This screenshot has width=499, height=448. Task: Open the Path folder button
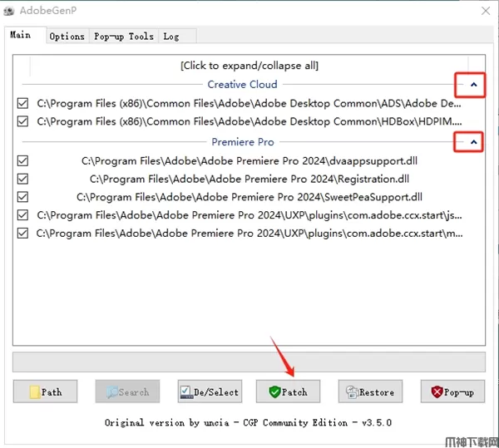(x=45, y=391)
